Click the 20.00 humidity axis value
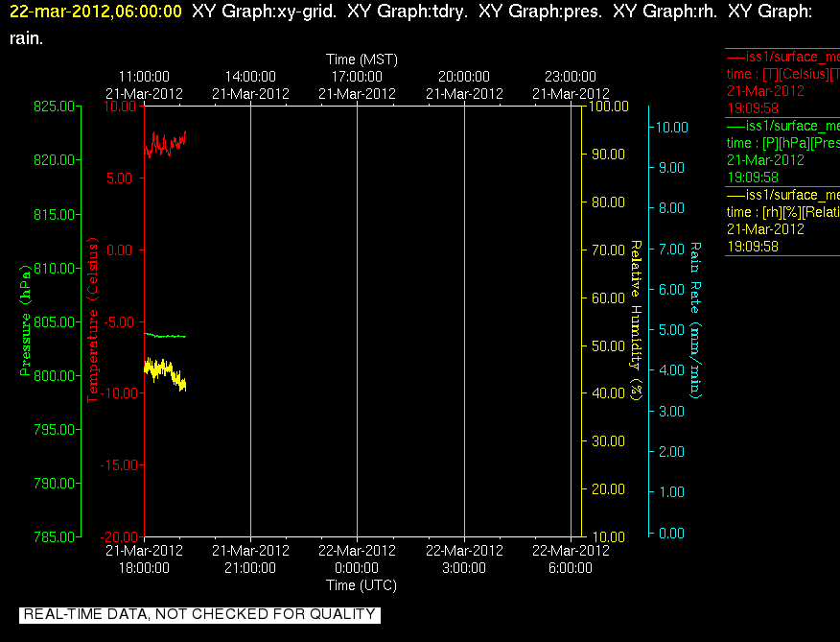This screenshot has width=840, height=642. [x=609, y=489]
